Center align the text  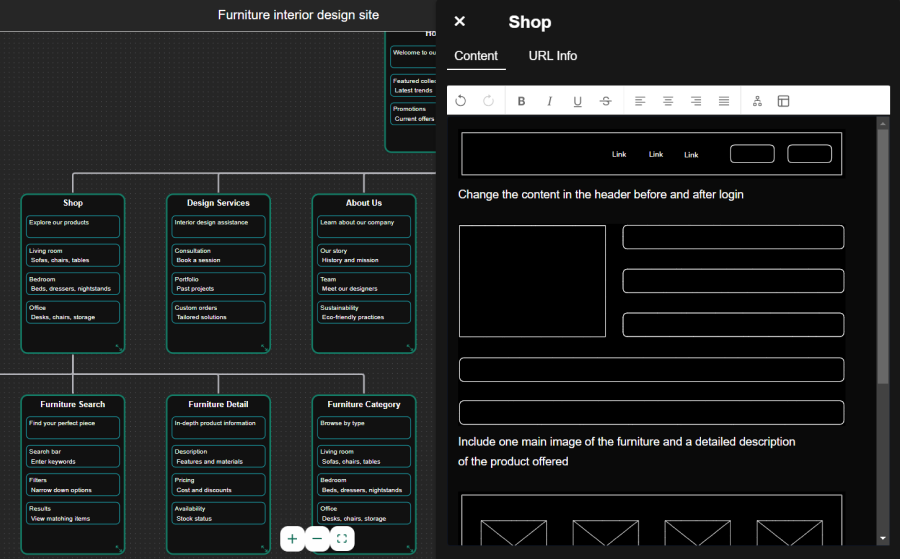pos(668,101)
